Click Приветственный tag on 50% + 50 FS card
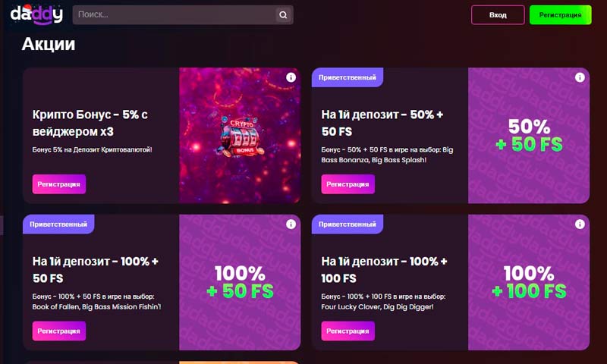 pos(348,77)
